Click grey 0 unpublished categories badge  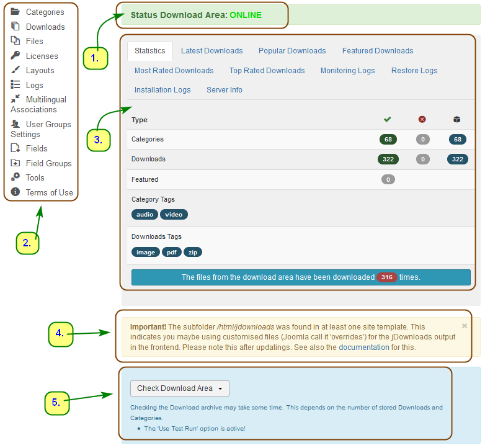423,139
